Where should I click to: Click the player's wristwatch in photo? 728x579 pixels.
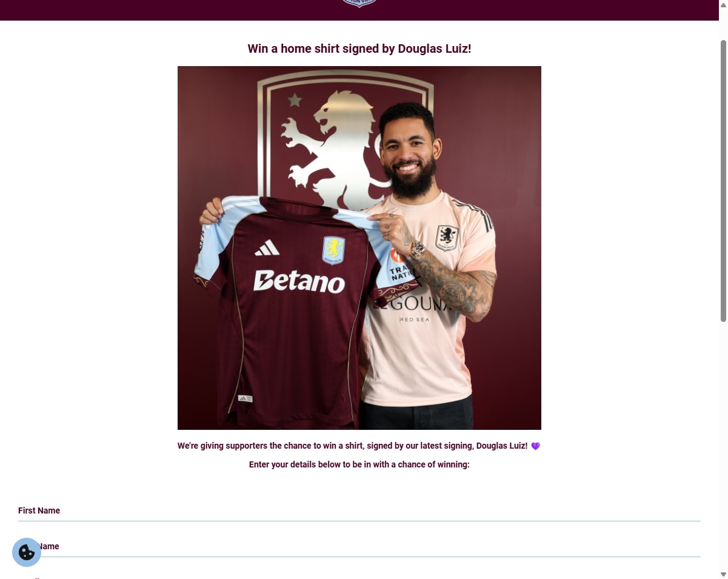pyautogui.click(x=417, y=249)
